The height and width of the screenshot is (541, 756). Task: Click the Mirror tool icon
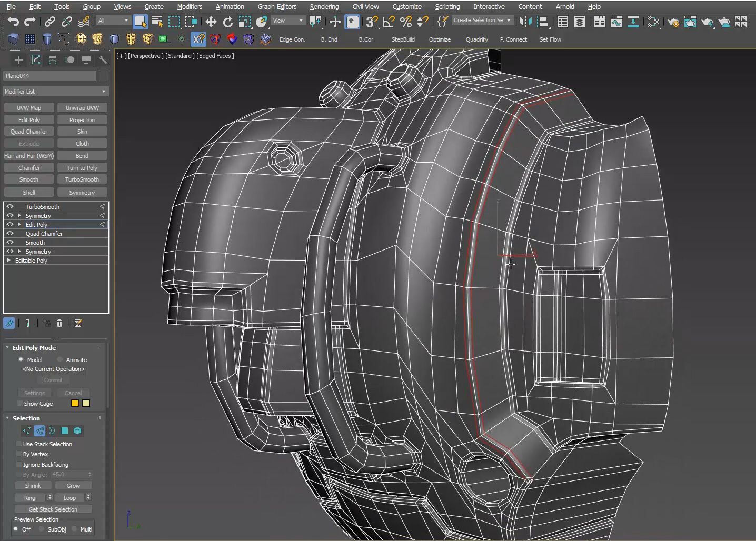tap(525, 22)
